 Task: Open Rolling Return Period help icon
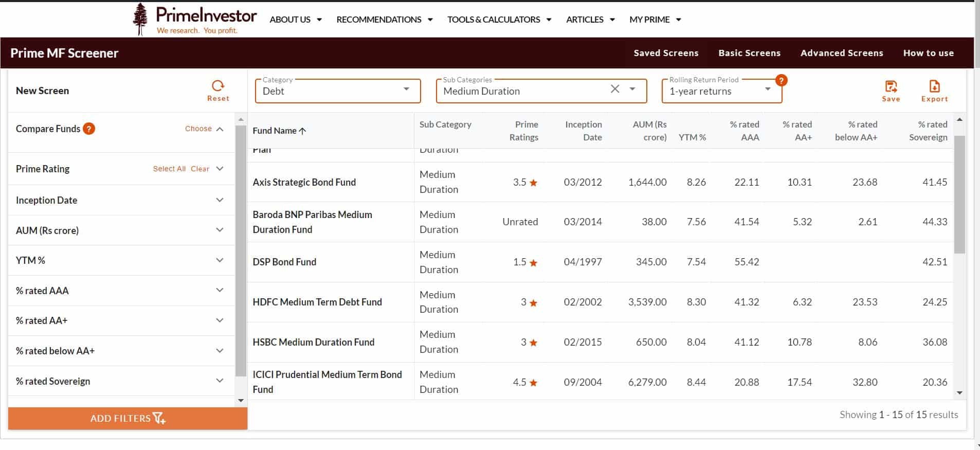(x=781, y=80)
